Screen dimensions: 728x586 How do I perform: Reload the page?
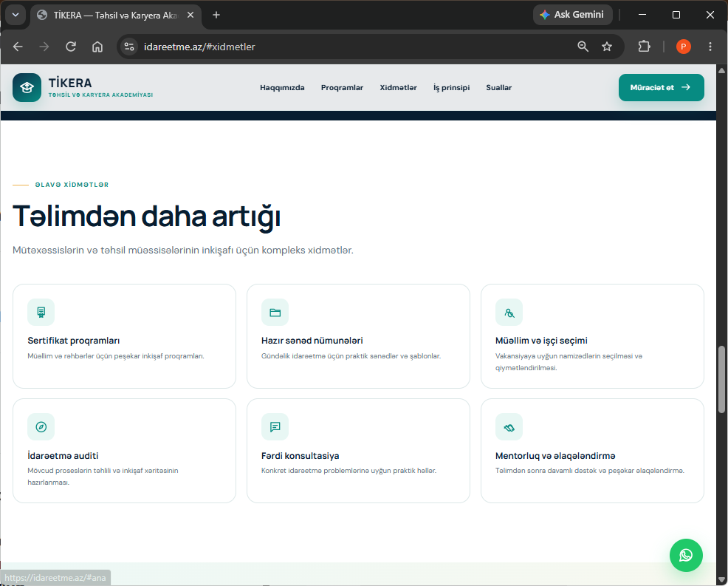[x=71, y=47]
